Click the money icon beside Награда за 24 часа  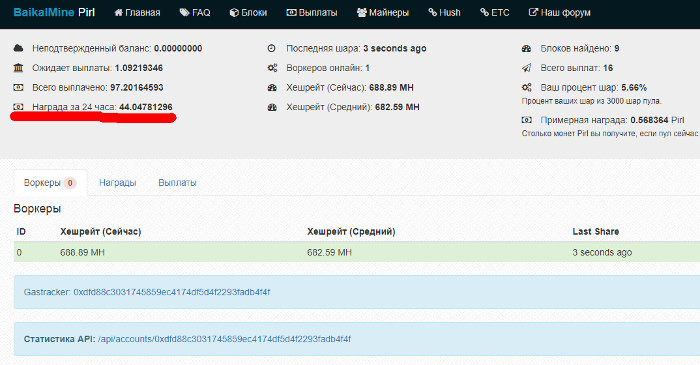click(x=18, y=107)
